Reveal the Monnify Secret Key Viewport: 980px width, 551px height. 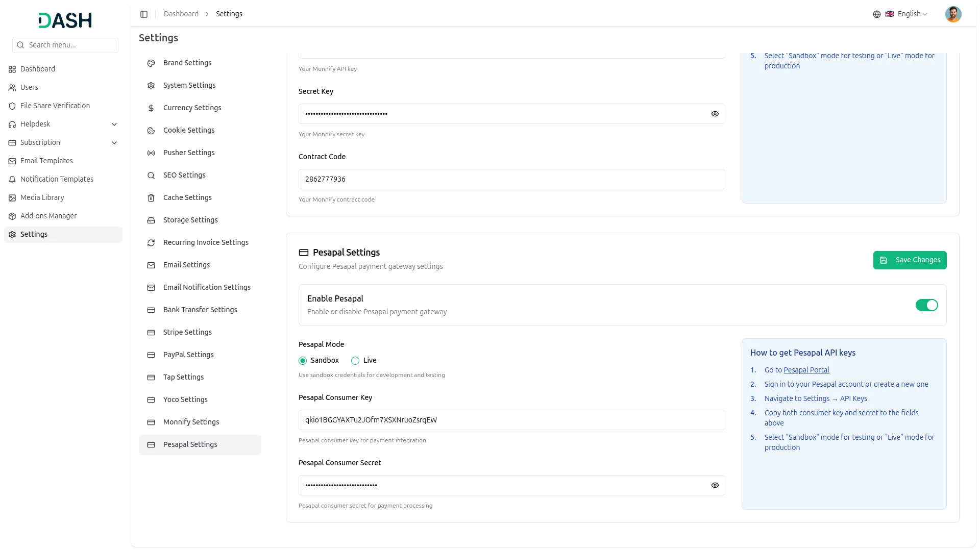715,114
